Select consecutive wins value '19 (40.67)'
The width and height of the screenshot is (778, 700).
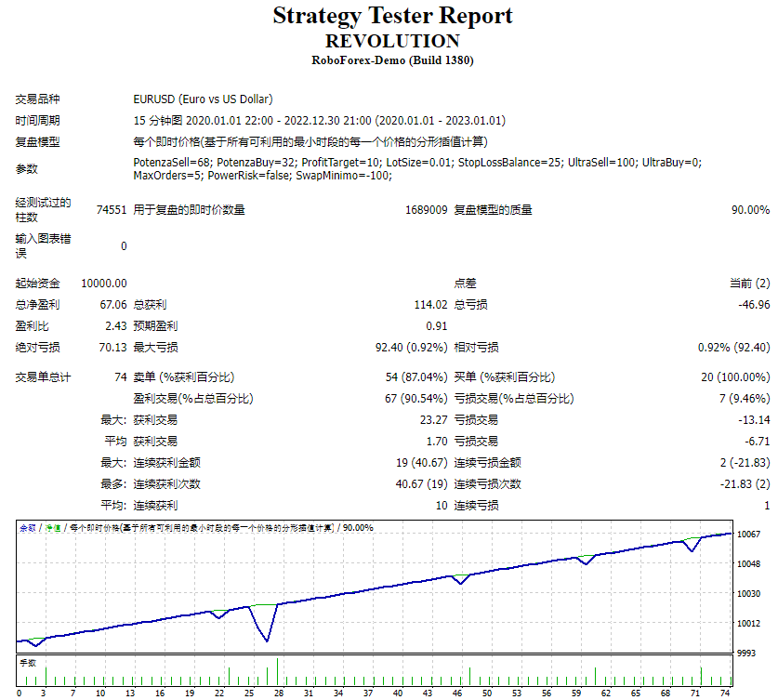pyautogui.click(x=422, y=462)
